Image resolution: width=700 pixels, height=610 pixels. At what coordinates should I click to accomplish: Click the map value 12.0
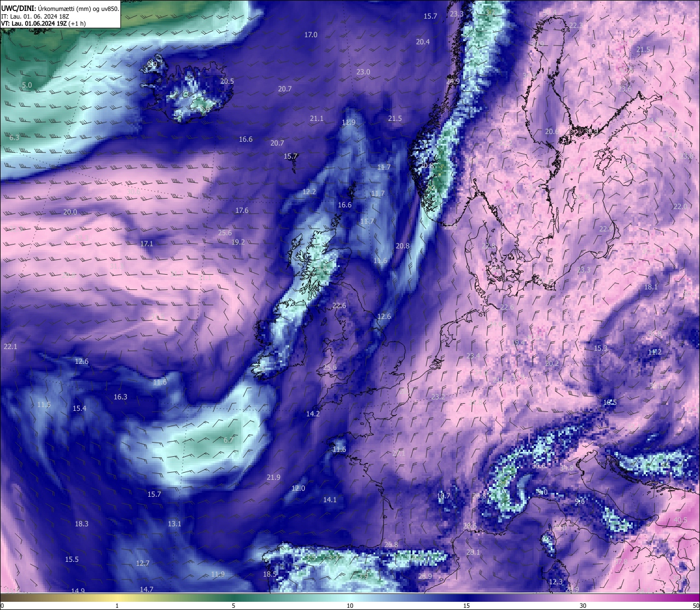298,489
